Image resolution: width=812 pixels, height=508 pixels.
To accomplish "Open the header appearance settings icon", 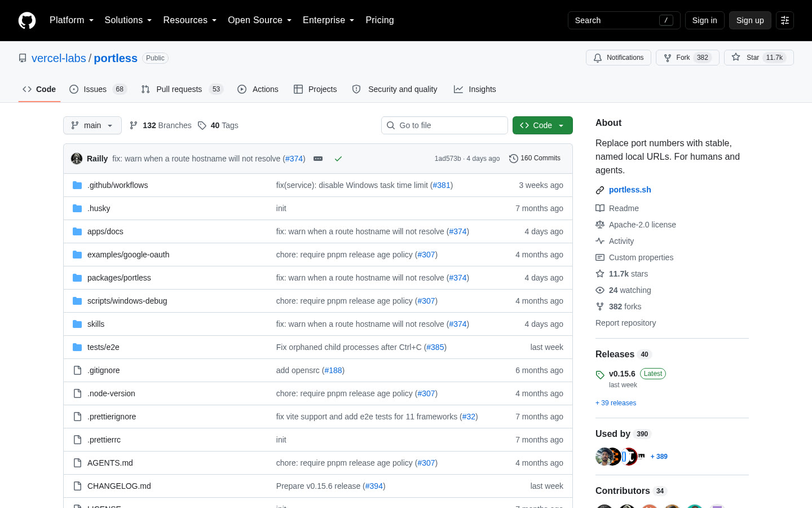I will pos(785,20).
